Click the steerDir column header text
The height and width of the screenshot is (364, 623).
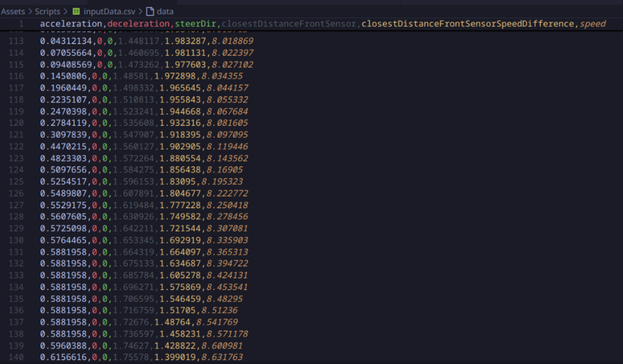tap(196, 24)
